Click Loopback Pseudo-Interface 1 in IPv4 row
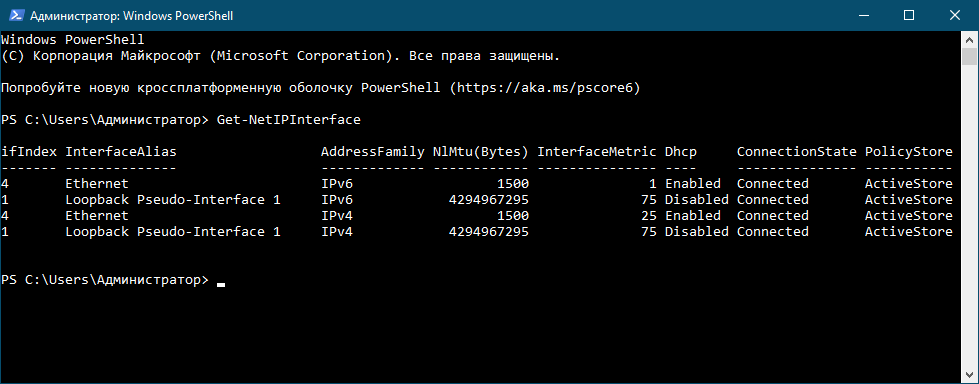This screenshot has height=384, width=979. 173,232
